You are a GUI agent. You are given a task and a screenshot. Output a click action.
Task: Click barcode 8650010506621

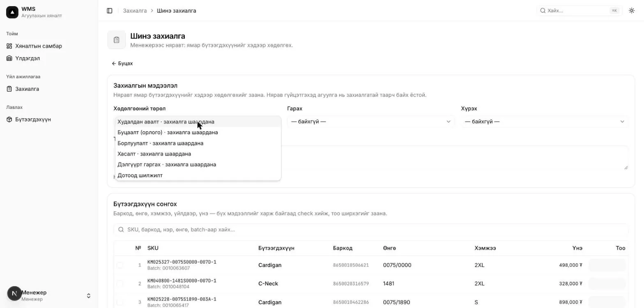(x=351, y=265)
